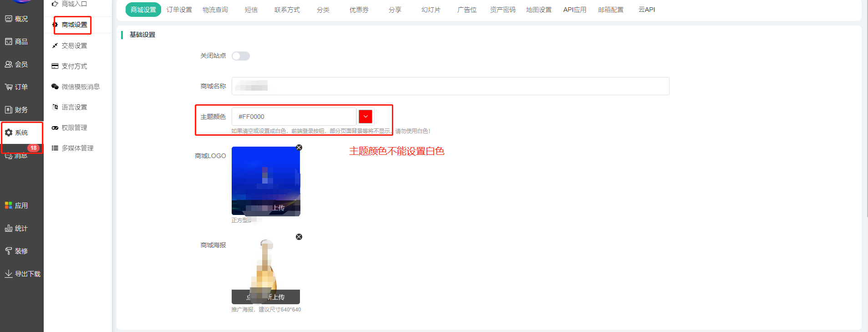The image size is (868, 332).
Task: Click the 概况 overview icon in sidebar
Action: click(x=9, y=19)
